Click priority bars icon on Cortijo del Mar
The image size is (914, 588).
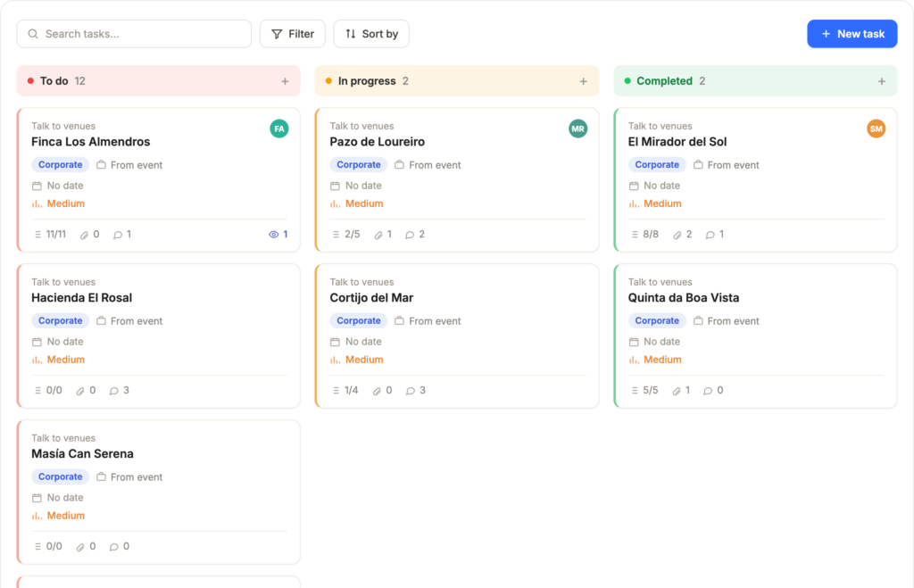[336, 360]
